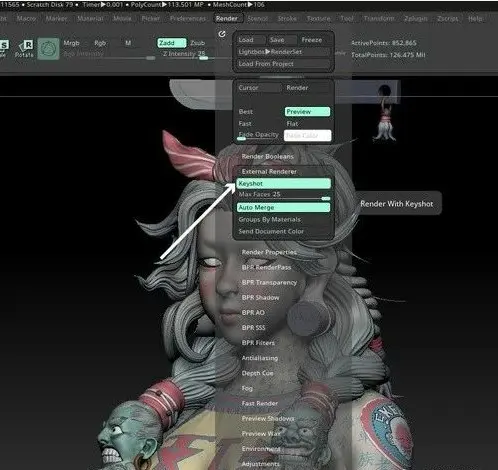Image resolution: width=498 pixels, height=470 pixels.
Task: Open the Texture menu
Action: click(318, 19)
